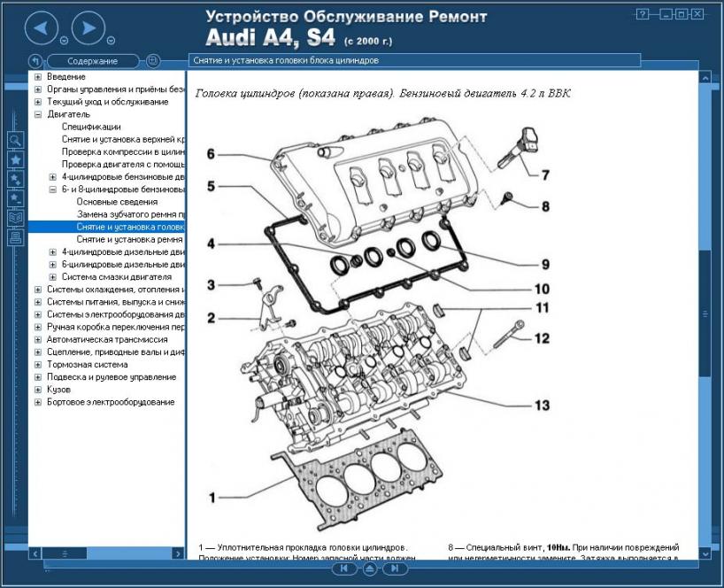This screenshot has height=588, width=724.
Task: Expand Системы питания, выпуска node
Action: click(38, 302)
